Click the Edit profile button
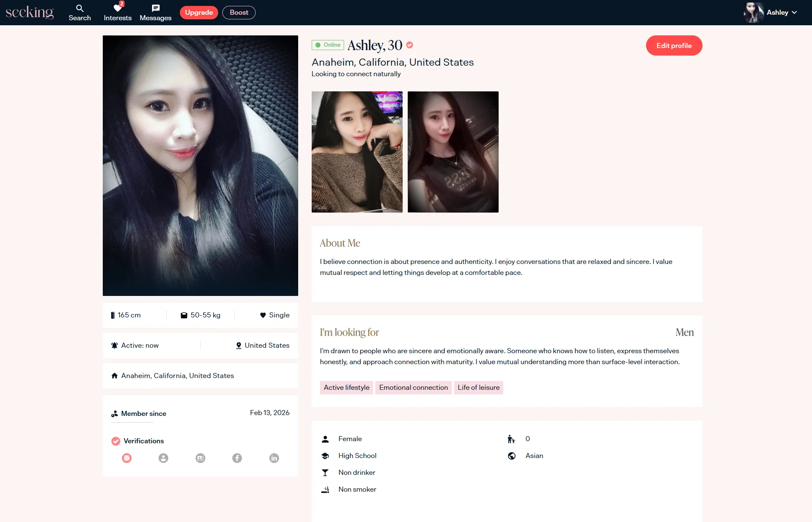812x522 pixels. pos(674,45)
